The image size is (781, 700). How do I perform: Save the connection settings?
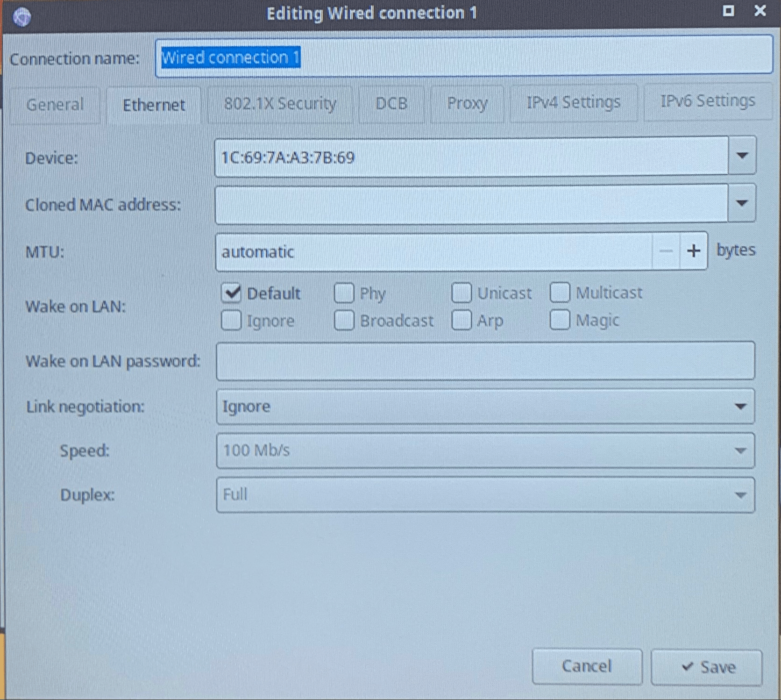(x=707, y=667)
